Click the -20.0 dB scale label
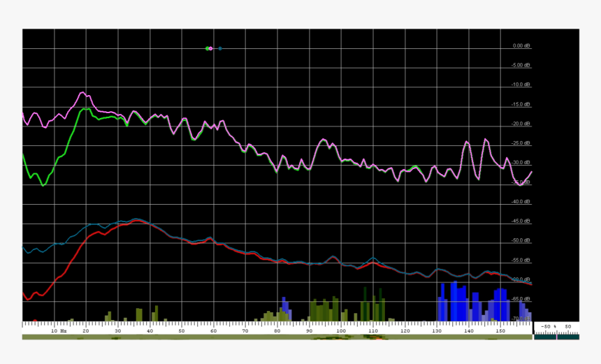This screenshot has width=601, height=364. coord(521,124)
